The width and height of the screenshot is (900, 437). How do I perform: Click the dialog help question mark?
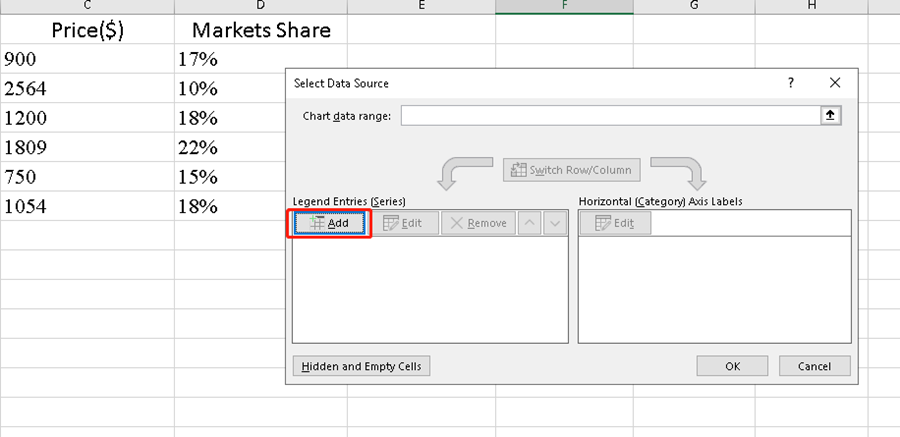pos(790,83)
